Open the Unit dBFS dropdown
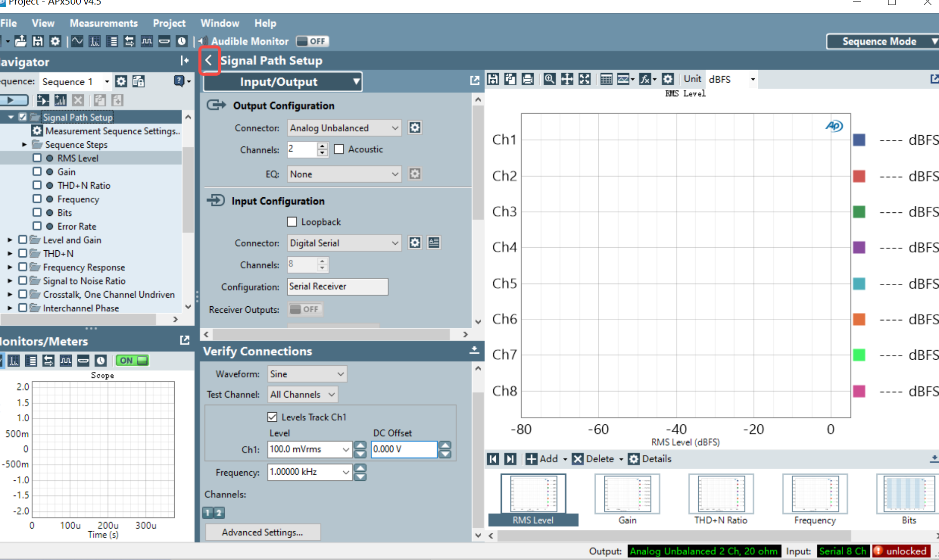Screen dimensions: 939x560 pos(732,79)
